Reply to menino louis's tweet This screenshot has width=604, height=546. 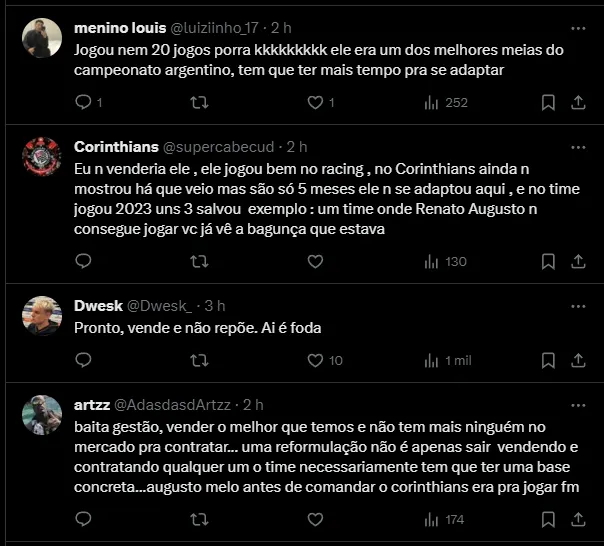83,102
